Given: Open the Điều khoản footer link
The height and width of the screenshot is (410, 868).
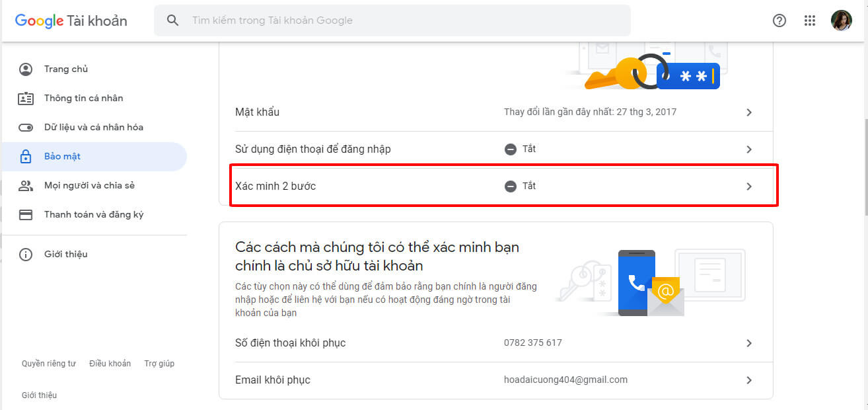Looking at the screenshot, I should pyautogui.click(x=110, y=364).
